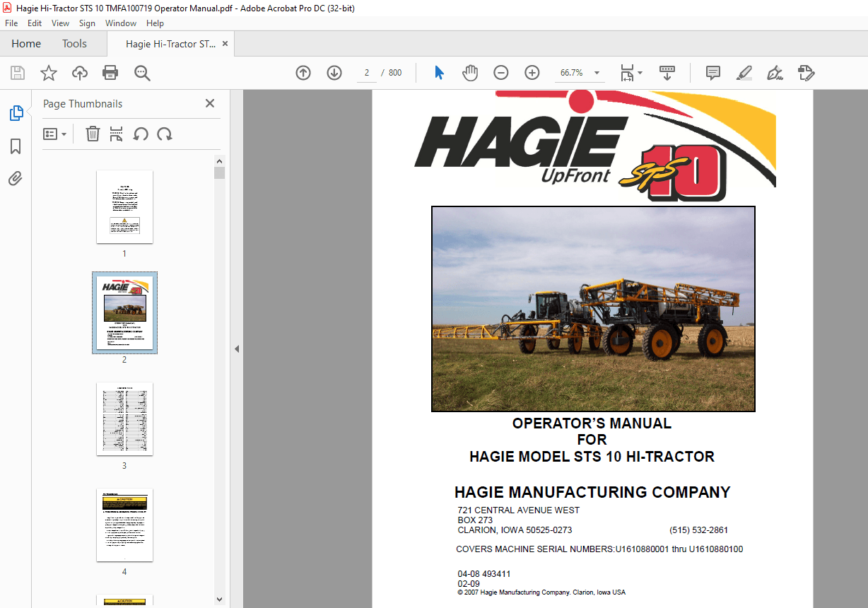Select the page 3 thumbnail
Screen dimensions: 868x608
(124, 419)
